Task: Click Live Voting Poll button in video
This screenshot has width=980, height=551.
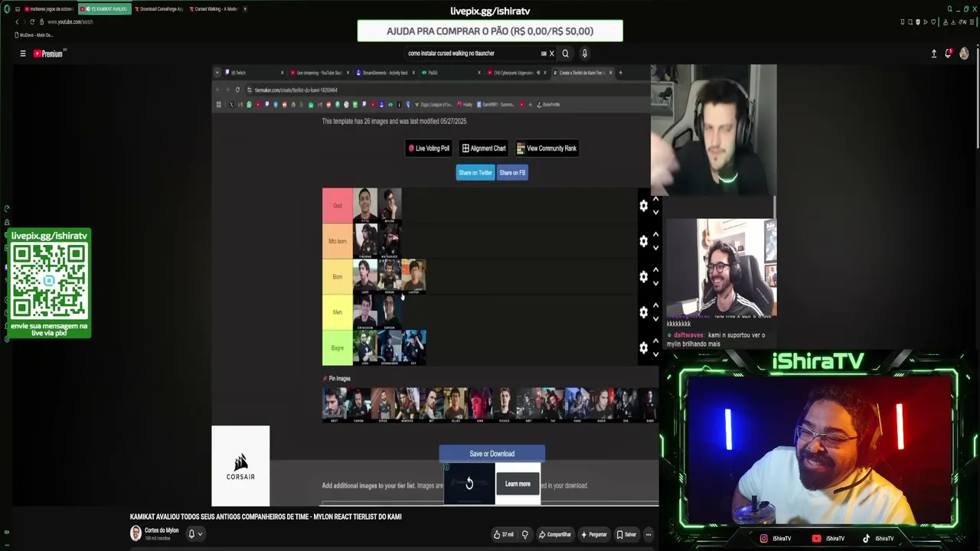Action: tap(429, 148)
